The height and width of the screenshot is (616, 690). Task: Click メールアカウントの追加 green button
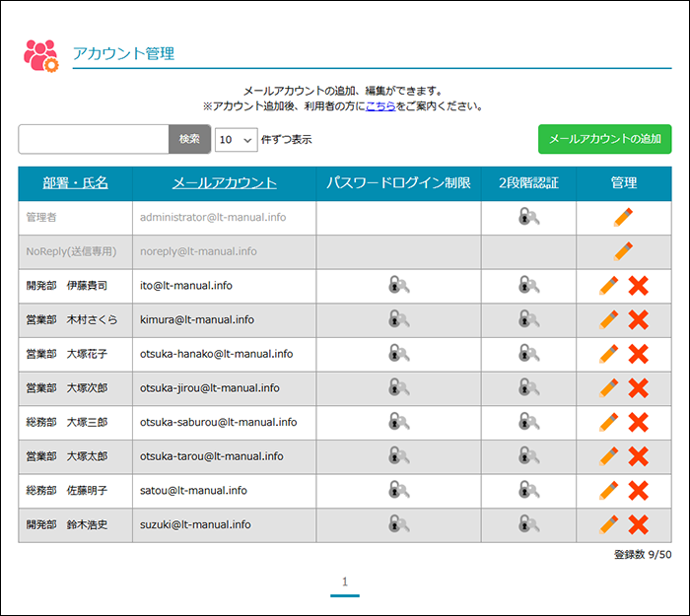tap(604, 139)
